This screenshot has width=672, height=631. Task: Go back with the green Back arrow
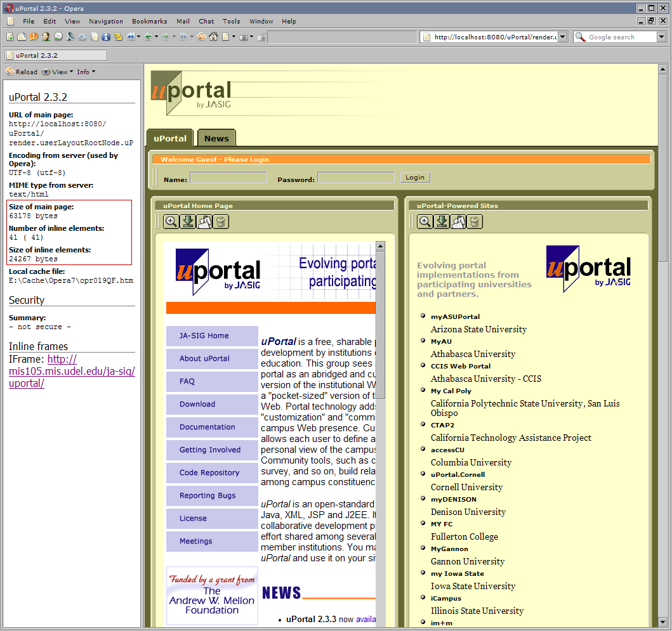point(148,37)
